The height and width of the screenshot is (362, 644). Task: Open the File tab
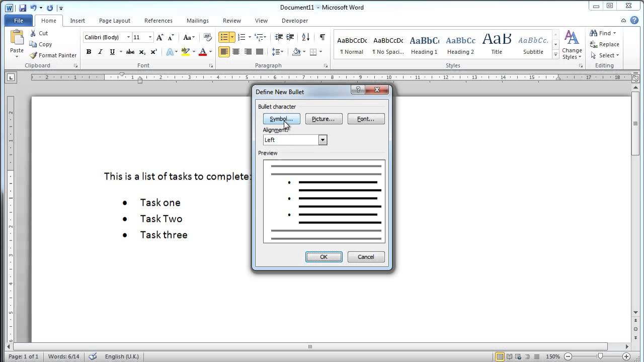tap(19, 21)
